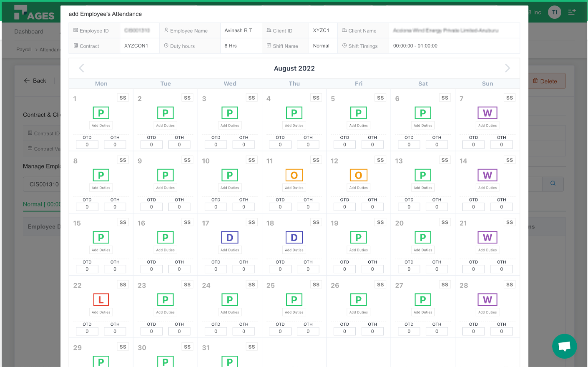Screen dimensions: 588x367
Task: Click the AGES logo
Action: point(34,13)
